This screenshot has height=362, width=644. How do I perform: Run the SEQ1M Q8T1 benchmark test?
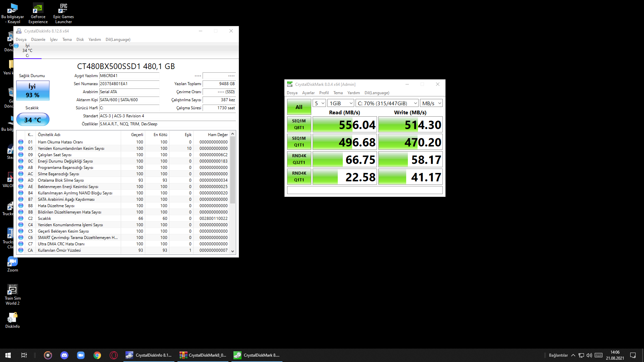[299, 124]
